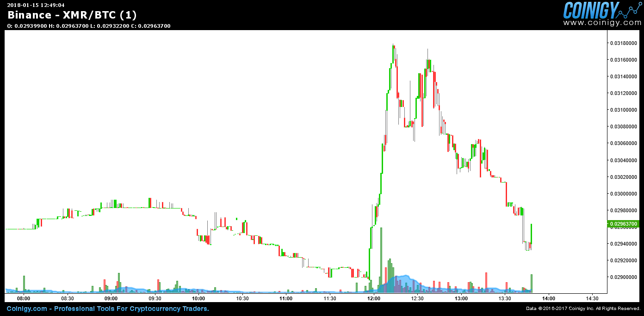
Task: Click the 0.03060000 price axis label
Action: 625,144
